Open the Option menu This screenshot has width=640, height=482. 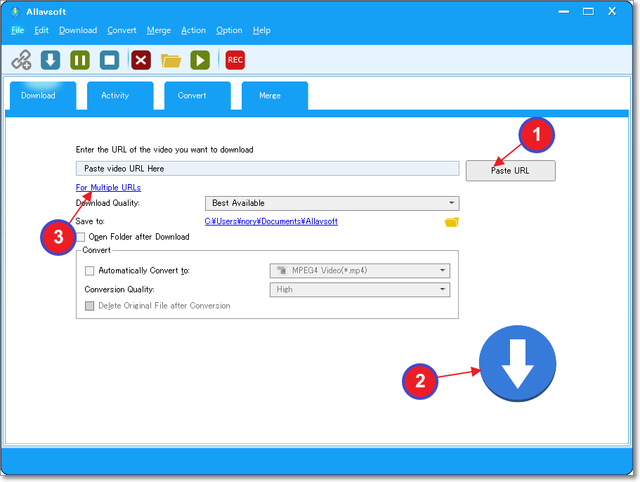(229, 31)
